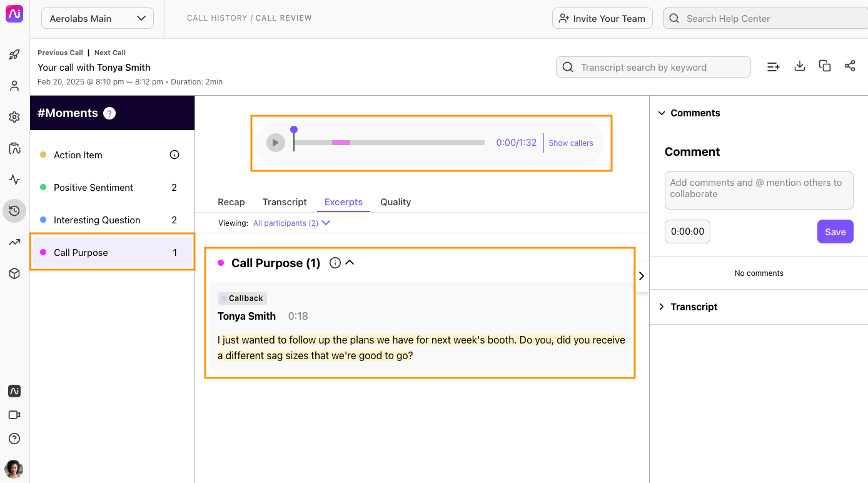Click Transcript search by keyword field
Image resolution: width=868 pixels, height=483 pixels.
[x=654, y=67]
